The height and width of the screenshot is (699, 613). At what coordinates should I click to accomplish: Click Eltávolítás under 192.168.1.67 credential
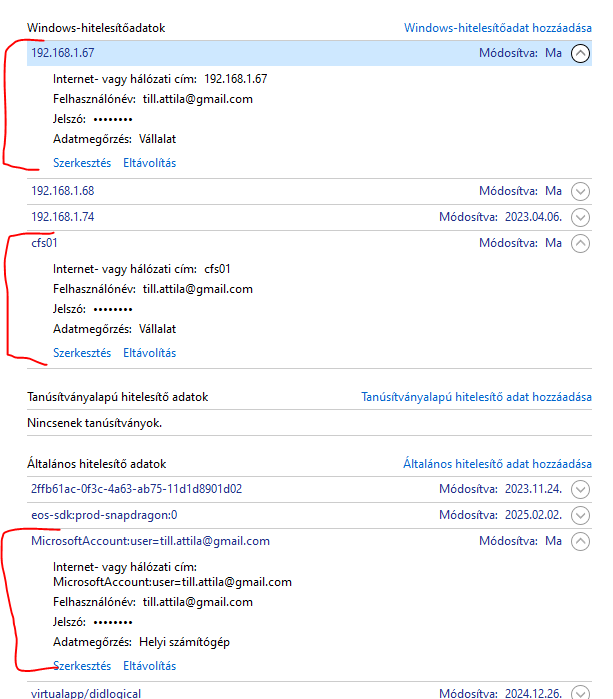(149, 163)
